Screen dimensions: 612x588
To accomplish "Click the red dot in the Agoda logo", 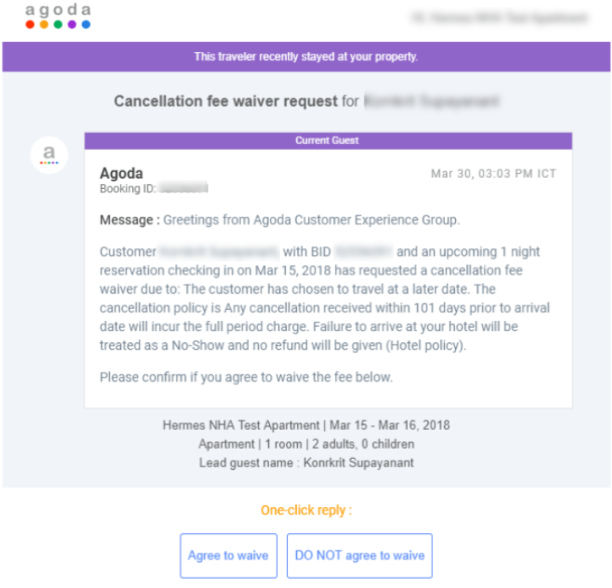I will point(30,25).
